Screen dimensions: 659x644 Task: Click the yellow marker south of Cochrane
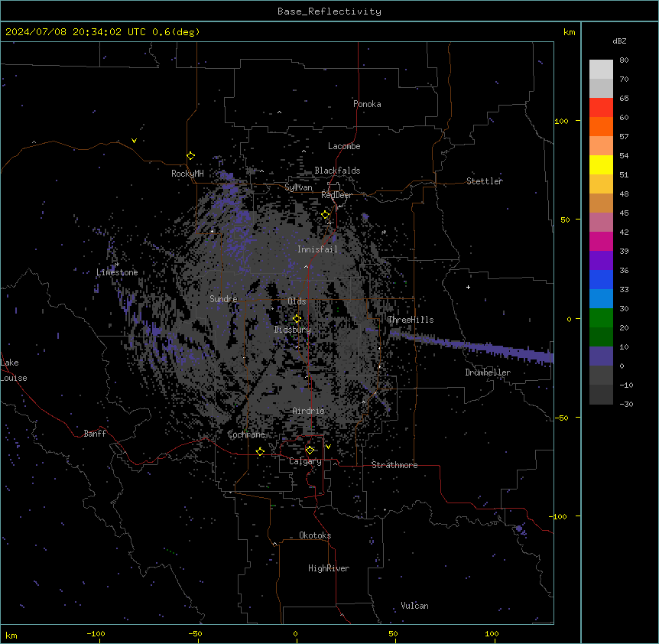[x=260, y=451]
